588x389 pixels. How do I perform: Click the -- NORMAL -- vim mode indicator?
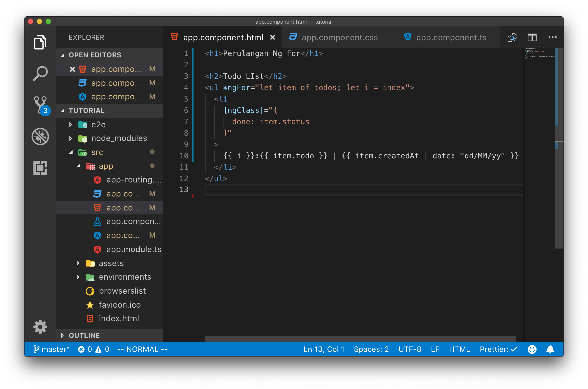142,349
